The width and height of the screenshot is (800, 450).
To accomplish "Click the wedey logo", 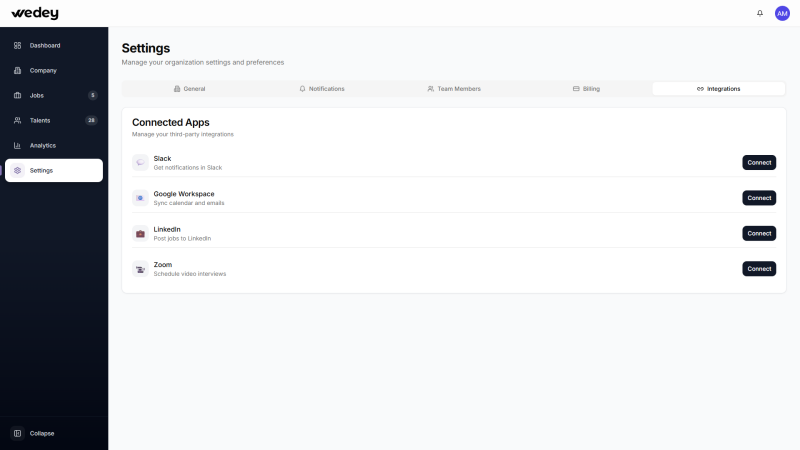I will pyautogui.click(x=35, y=13).
